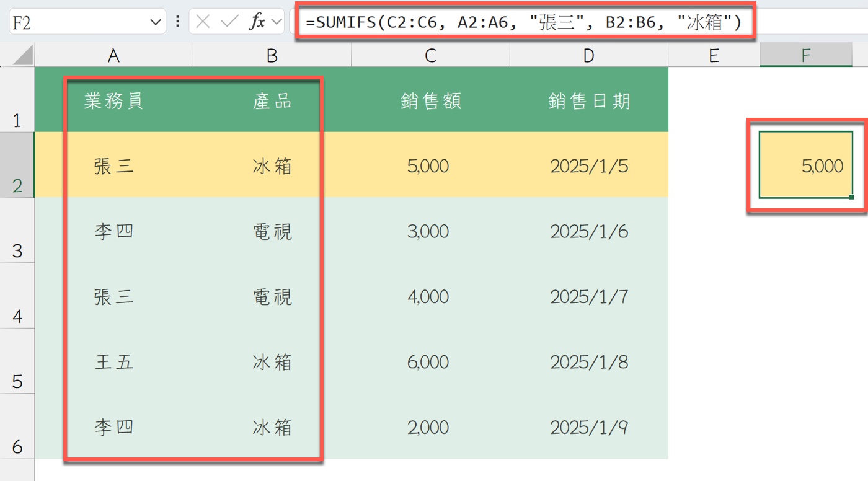This screenshot has height=481, width=868.
Task: Select column C header
Action: pos(430,56)
